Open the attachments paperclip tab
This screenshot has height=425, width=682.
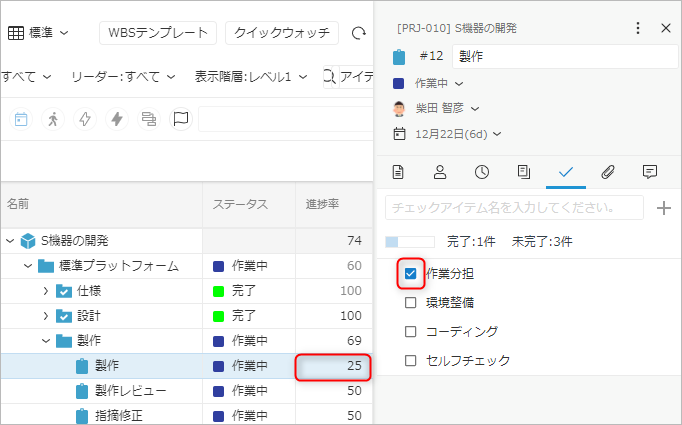click(607, 171)
